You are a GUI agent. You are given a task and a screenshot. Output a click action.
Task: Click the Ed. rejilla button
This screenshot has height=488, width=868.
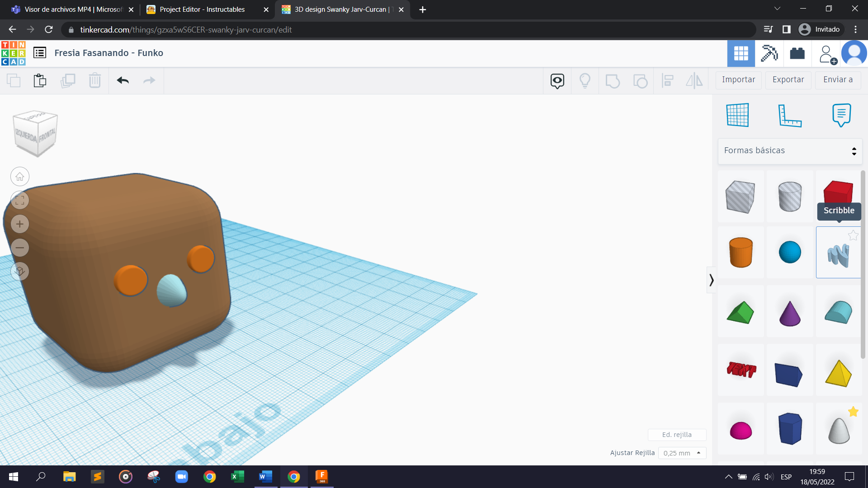[676, 435]
